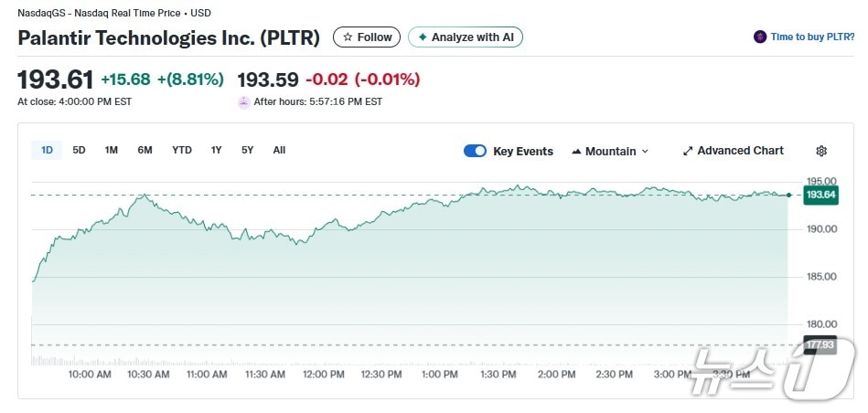Click the sparkle icon beside Analyze with AI
Image resolution: width=868 pixels, height=413 pixels.
[x=423, y=37]
